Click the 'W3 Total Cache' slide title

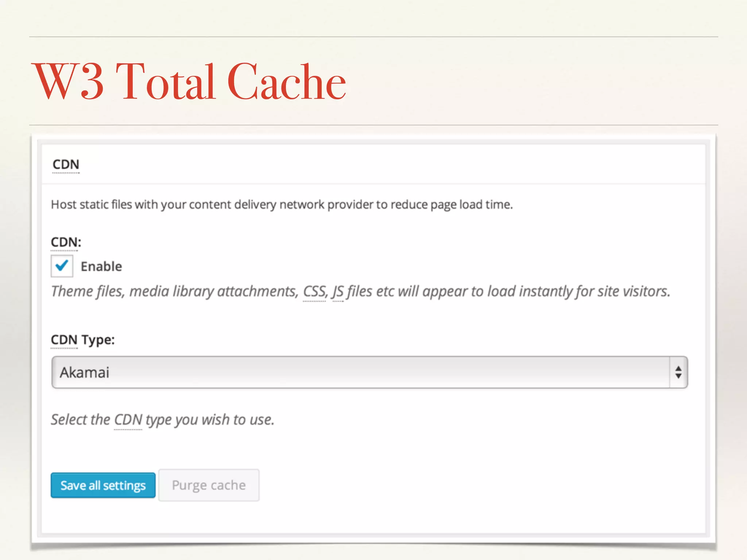(x=189, y=82)
